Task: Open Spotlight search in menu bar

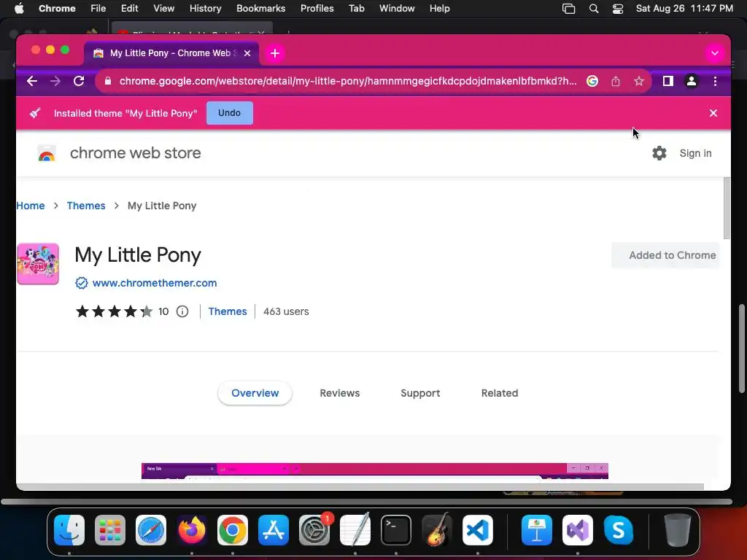Action: (x=594, y=9)
